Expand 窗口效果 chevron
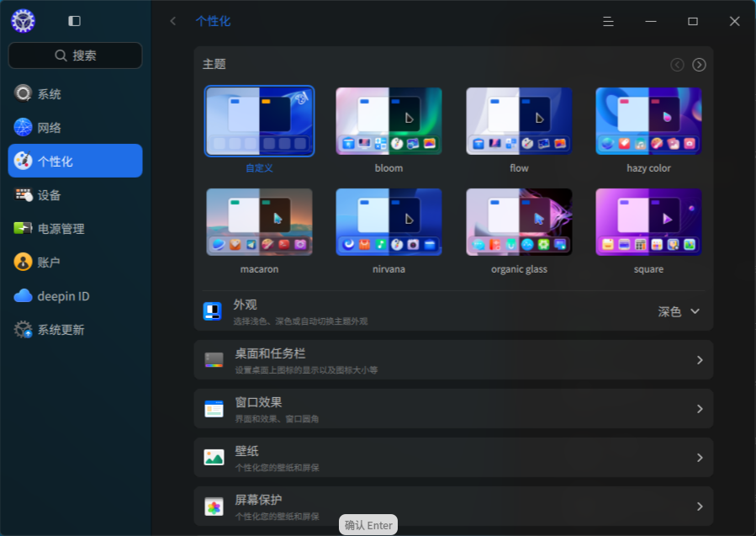Viewport: 756px width, 536px height. click(700, 409)
